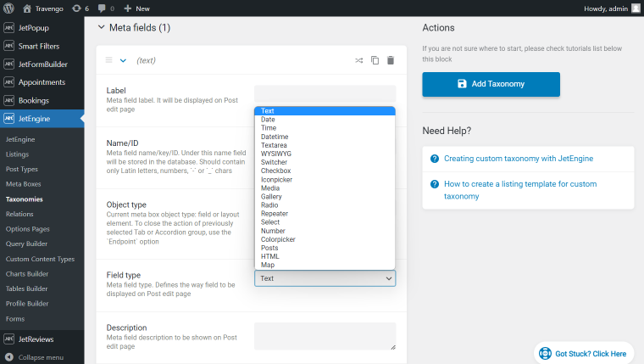Click help icon beside Creating custom taxonomy
The height and width of the screenshot is (364, 644).
point(435,159)
